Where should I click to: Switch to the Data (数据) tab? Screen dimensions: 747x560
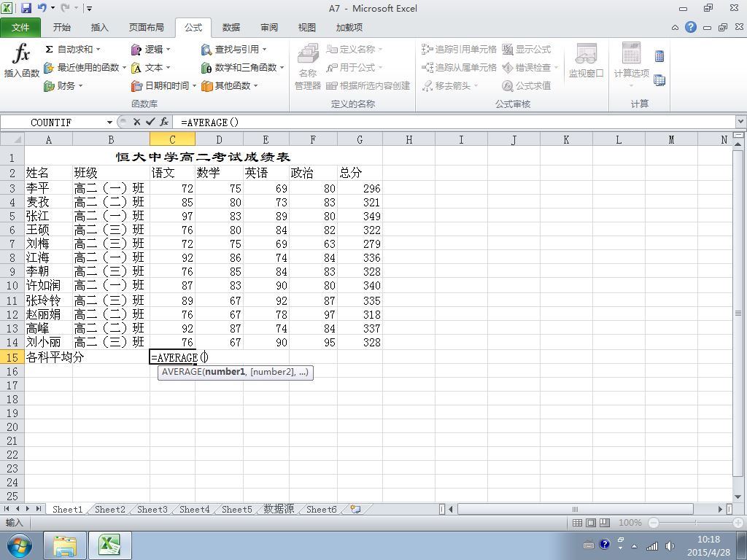(231, 28)
